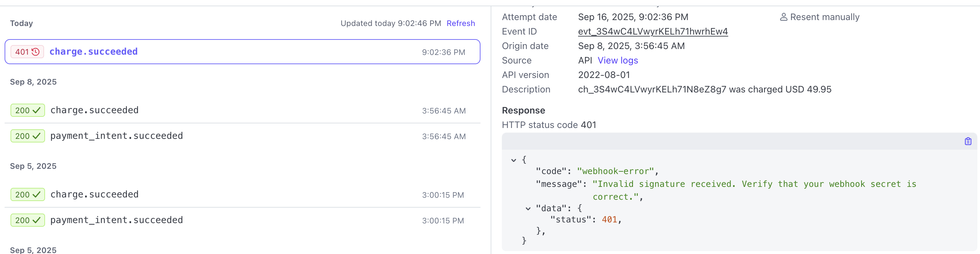Viewport: 980px width, 254px height.
Task: Click the person icon beside Resent manually
Action: tap(783, 17)
